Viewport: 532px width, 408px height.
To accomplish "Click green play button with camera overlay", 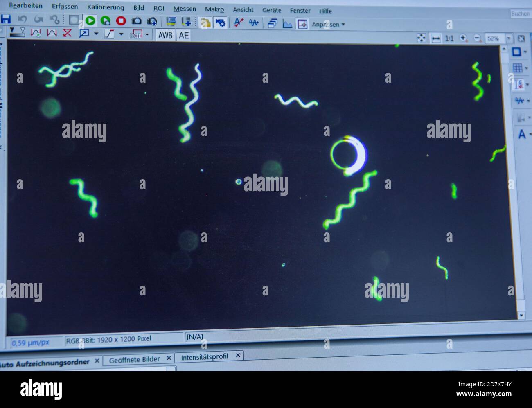I will pyautogui.click(x=106, y=20).
